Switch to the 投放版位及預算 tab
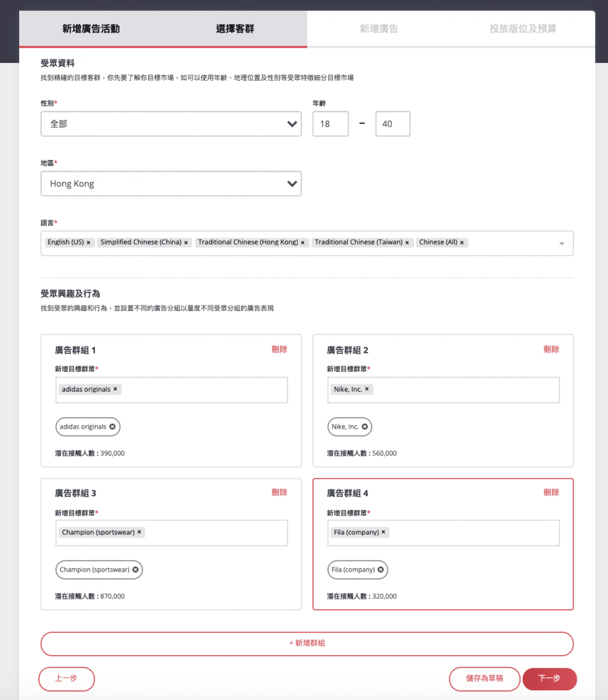This screenshot has width=608, height=700. [523, 29]
